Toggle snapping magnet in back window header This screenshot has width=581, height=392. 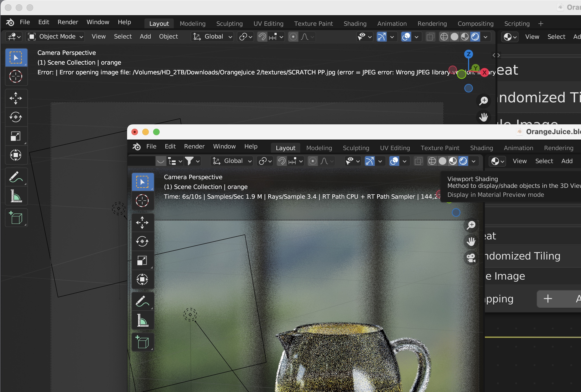click(x=262, y=37)
